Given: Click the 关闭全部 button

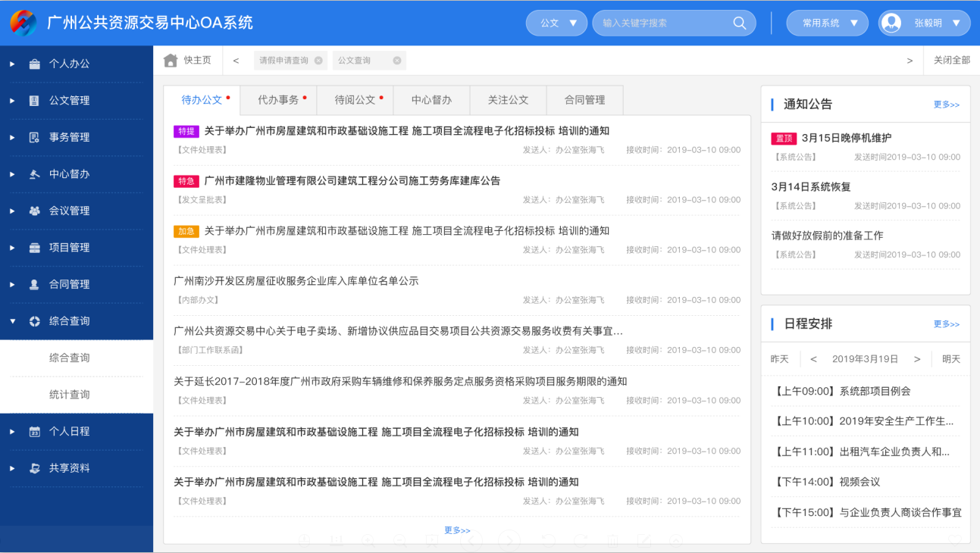Looking at the screenshot, I should [x=951, y=60].
